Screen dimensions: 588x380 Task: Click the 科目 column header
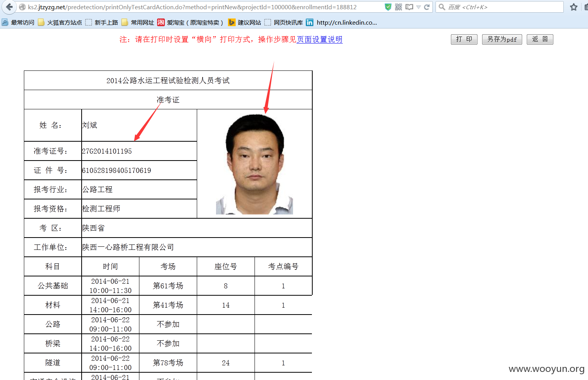(53, 266)
